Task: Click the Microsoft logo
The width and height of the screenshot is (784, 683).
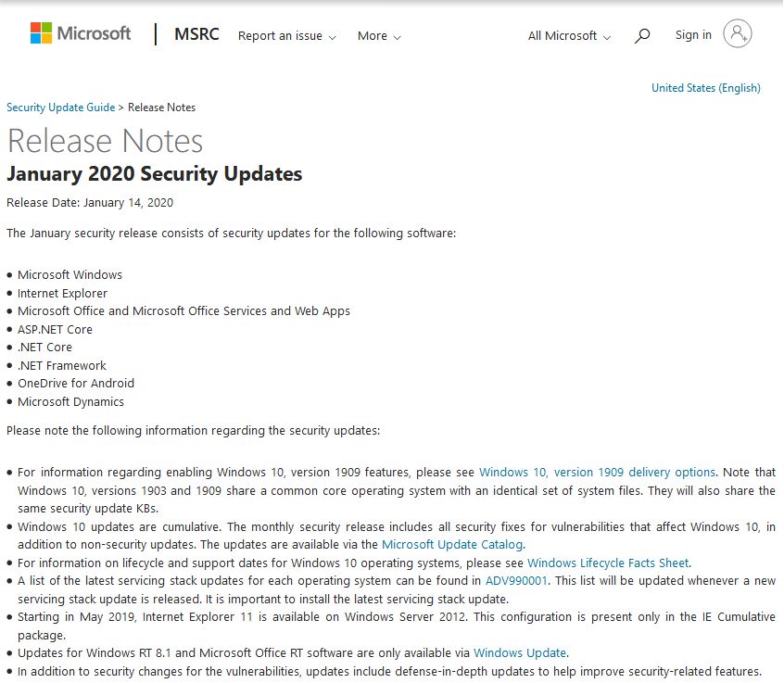Action: point(79,33)
